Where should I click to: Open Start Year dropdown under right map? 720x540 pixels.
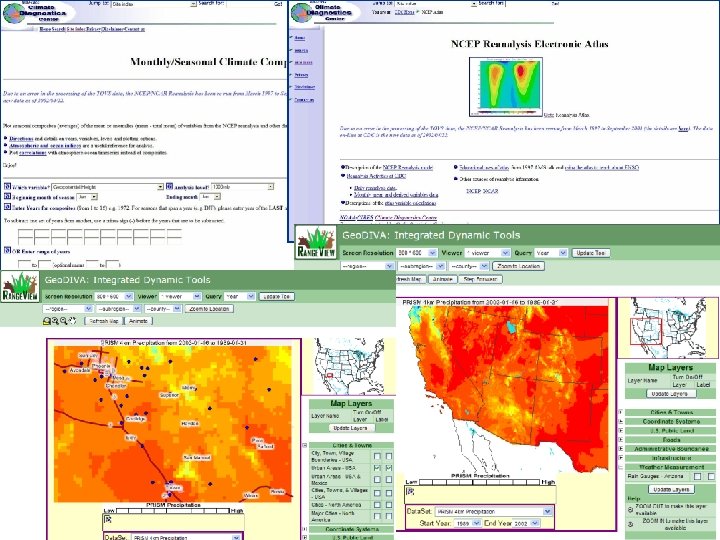tap(467, 523)
